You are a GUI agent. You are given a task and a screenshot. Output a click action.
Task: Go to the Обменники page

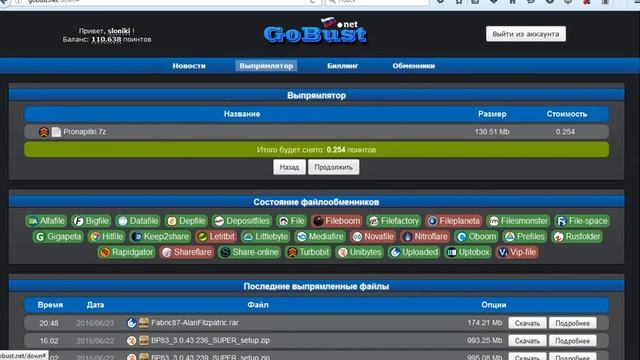coord(413,66)
